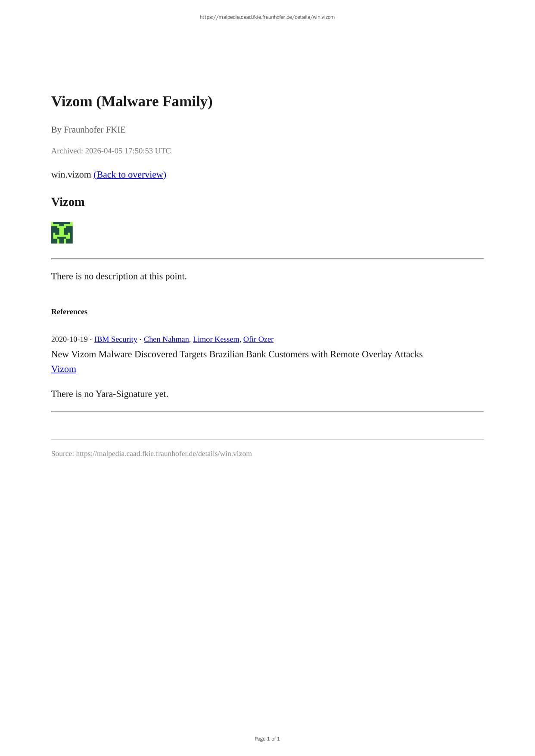Screen dimensions: 535x756
Task: Open author Limor Kessem's link
Action: [216, 339]
